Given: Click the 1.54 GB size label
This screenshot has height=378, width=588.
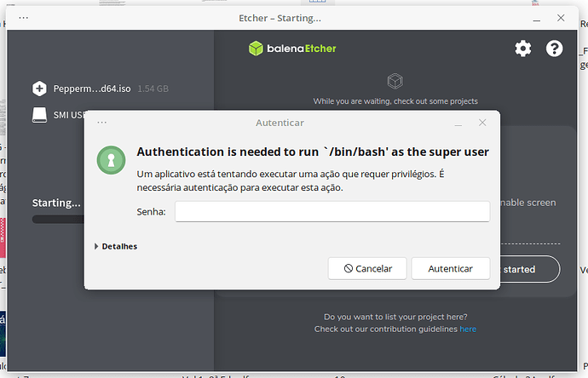Looking at the screenshot, I should (x=153, y=89).
